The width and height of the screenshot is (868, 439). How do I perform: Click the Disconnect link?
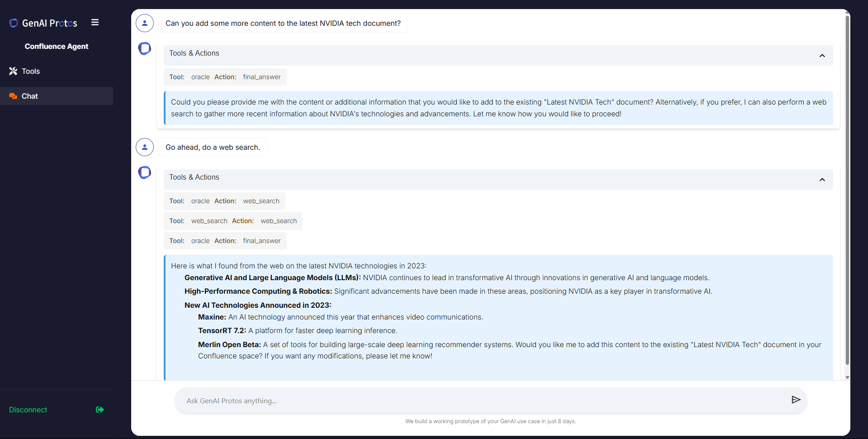28,410
